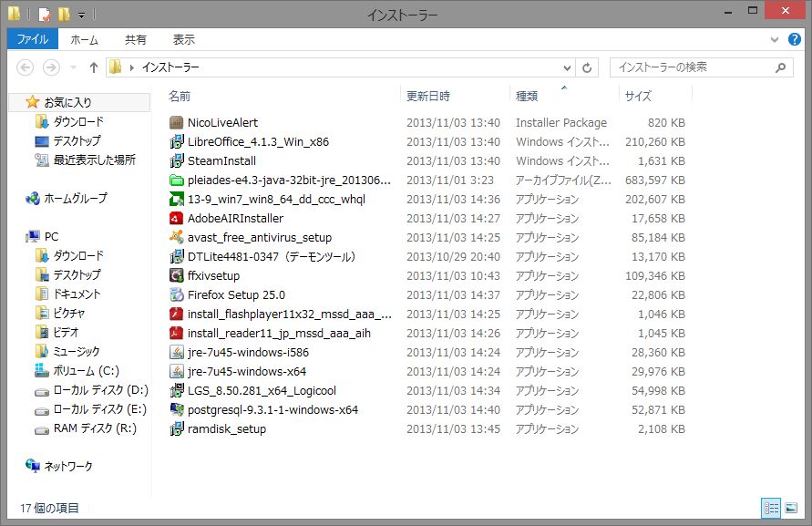Select ローカル ディスク (E:) drive

point(100,409)
